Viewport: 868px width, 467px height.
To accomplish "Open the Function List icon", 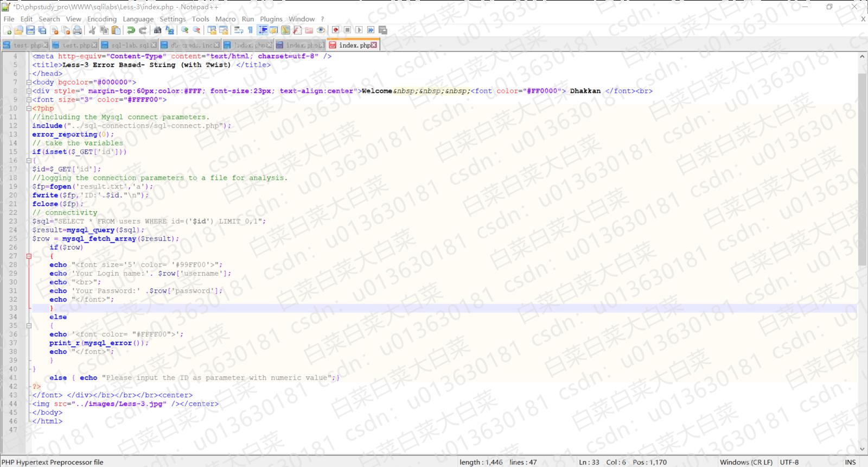I will click(297, 30).
